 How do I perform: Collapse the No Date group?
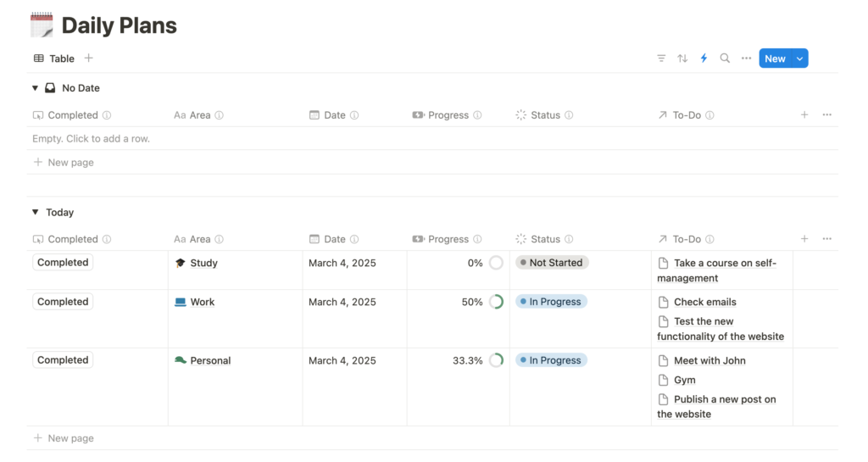click(x=35, y=88)
